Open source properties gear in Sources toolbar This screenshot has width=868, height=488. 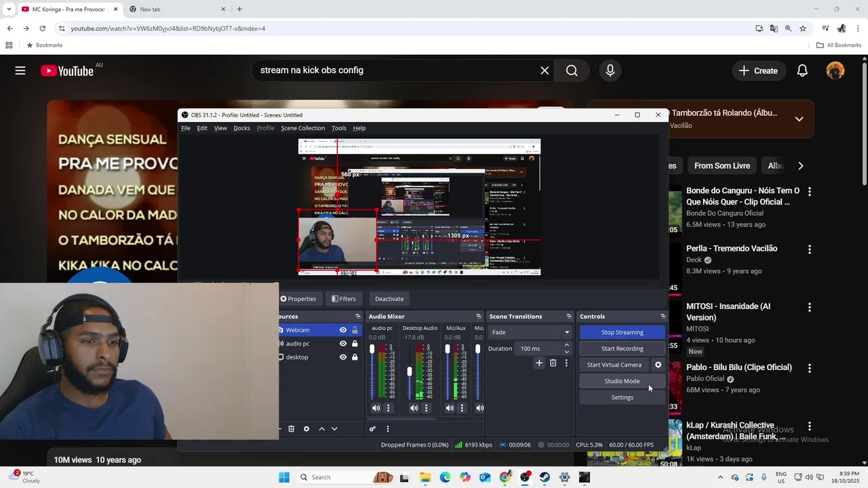click(307, 429)
